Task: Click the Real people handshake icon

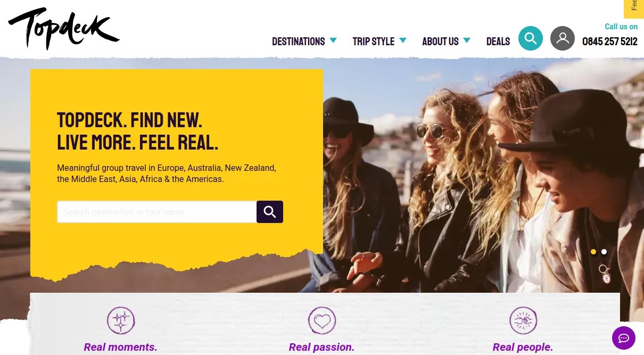Action: (523, 320)
